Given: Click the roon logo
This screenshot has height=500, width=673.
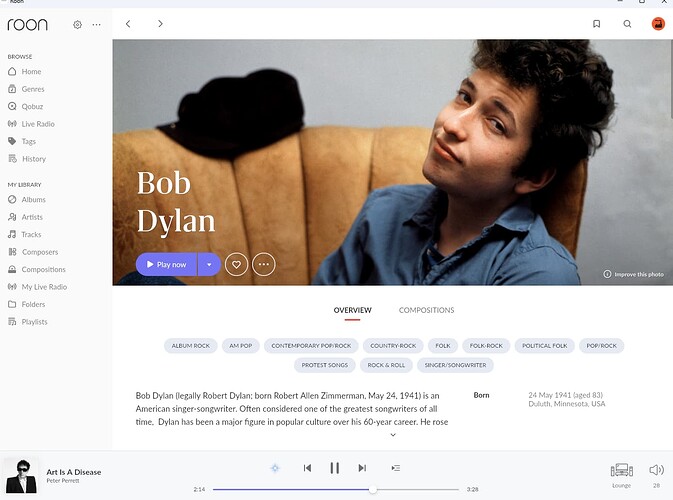Looking at the screenshot, I should 27,24.
